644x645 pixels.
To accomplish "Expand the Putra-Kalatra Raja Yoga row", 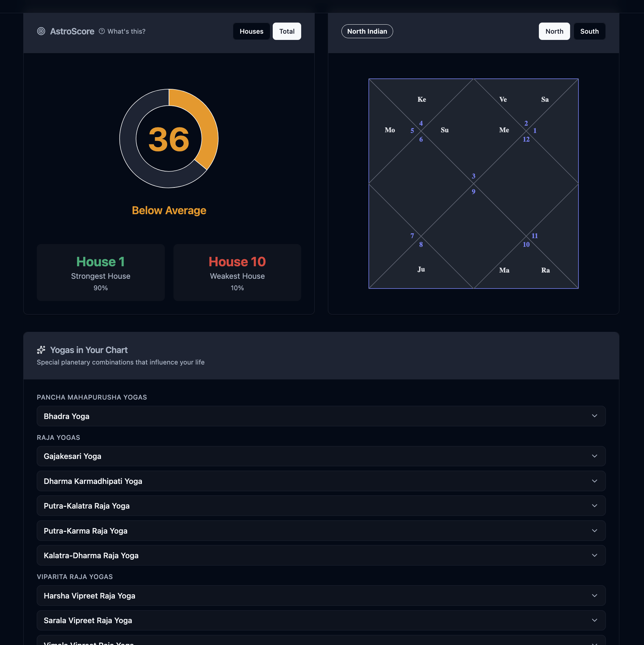I will click(x=321, y=506).
